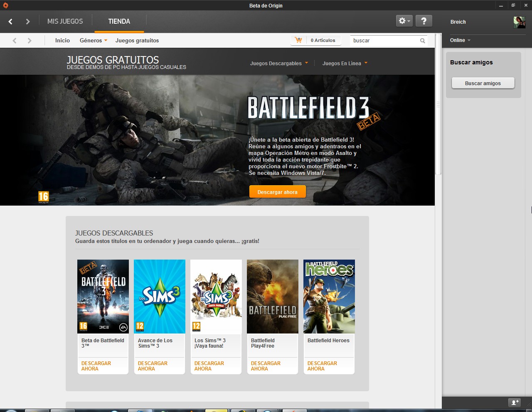The image size is (532, 412).
Task: Click the store back arrow
Action: (15, 40)
